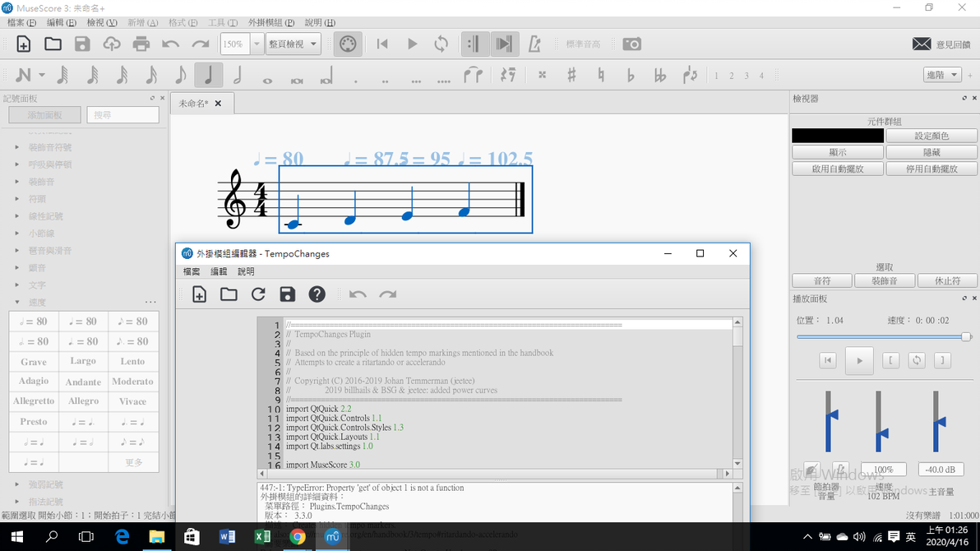The height and width of the screenshot is (551, 980).
Task: Click the black color swatch in the inspector
Action: [x=837, y=136]
